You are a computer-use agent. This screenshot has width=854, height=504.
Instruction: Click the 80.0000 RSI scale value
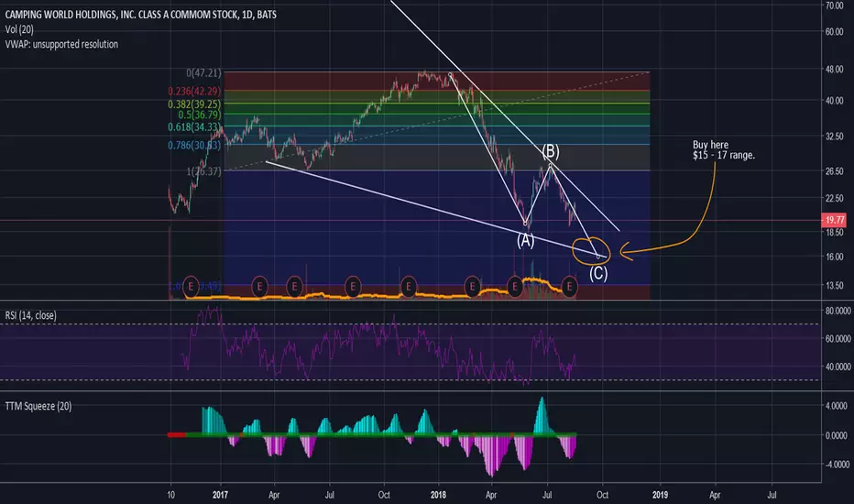click(838, 311)
